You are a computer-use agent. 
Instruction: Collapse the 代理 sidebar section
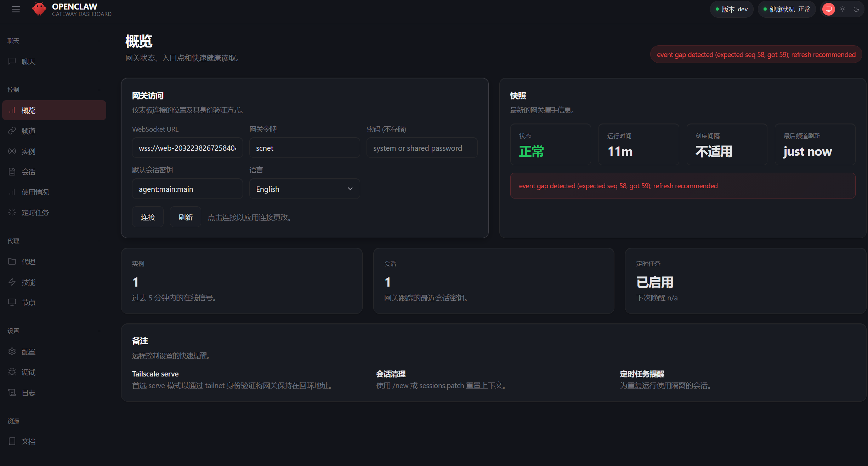tap(99, 241)
